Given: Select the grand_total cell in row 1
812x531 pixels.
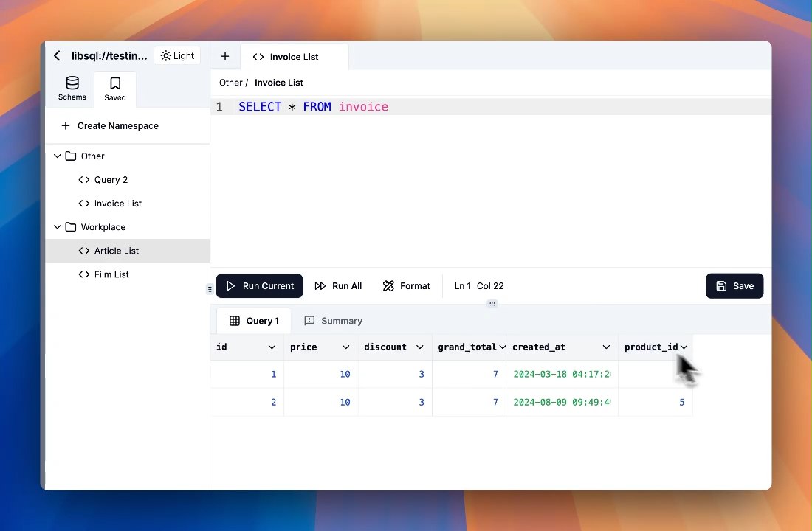Looking at the screenshot, I should pos(469,374).
